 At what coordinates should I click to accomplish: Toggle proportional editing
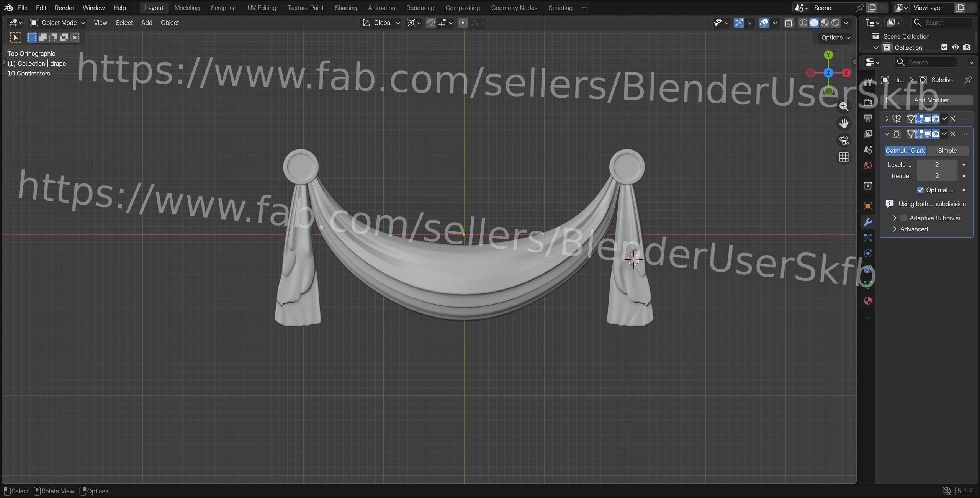click(x=463, y=23)
